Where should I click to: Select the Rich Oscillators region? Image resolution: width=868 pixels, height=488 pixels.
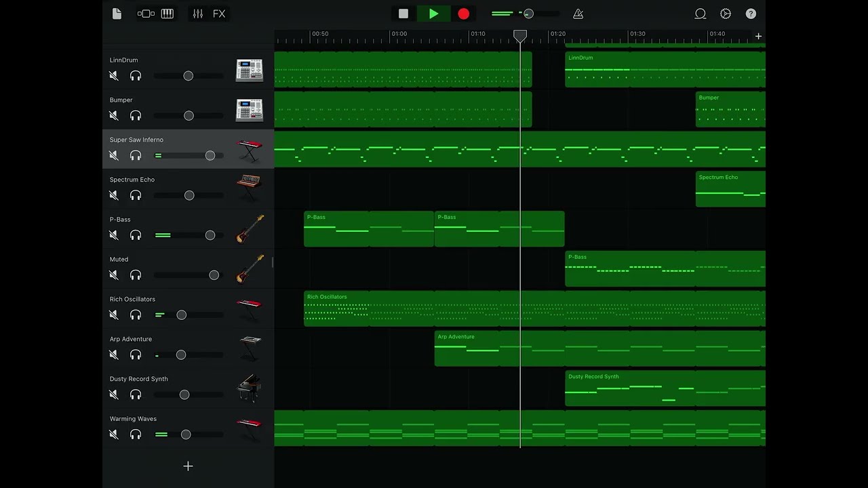534,308
